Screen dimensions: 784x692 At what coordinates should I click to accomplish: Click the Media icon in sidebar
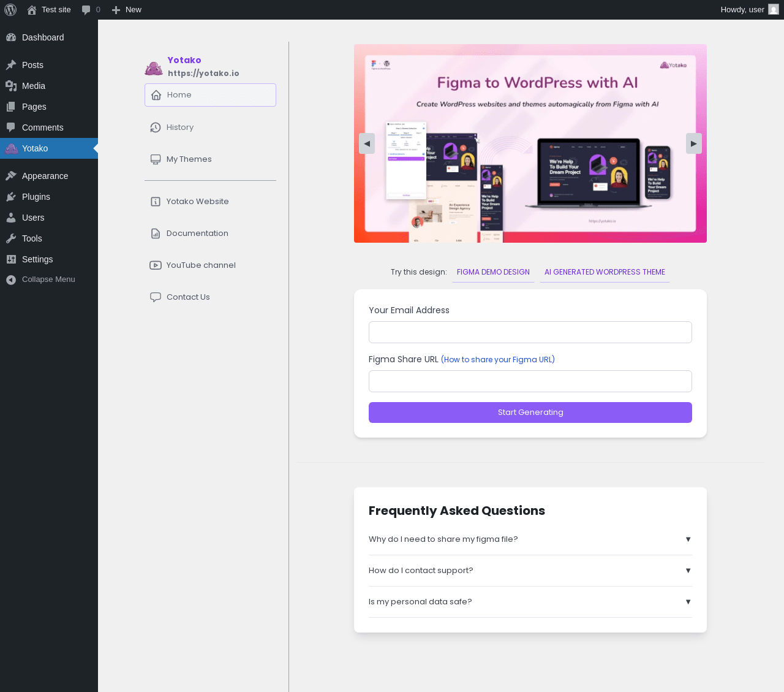[x=11, y=86]
